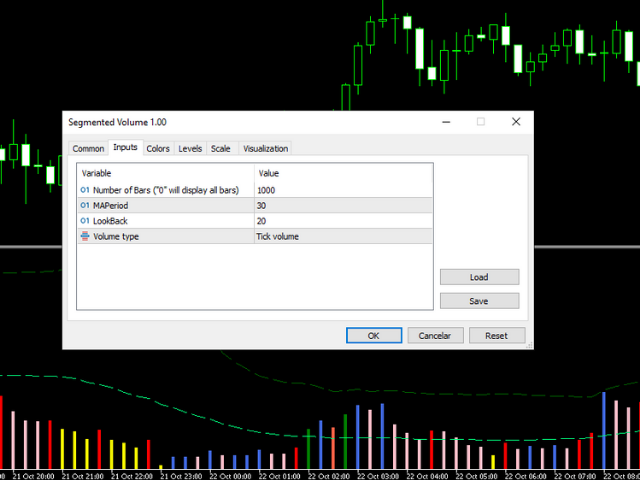Viewport: 640px width, 480px height.
Task: Select the LookBack variable name
Action: coord(110,221)
